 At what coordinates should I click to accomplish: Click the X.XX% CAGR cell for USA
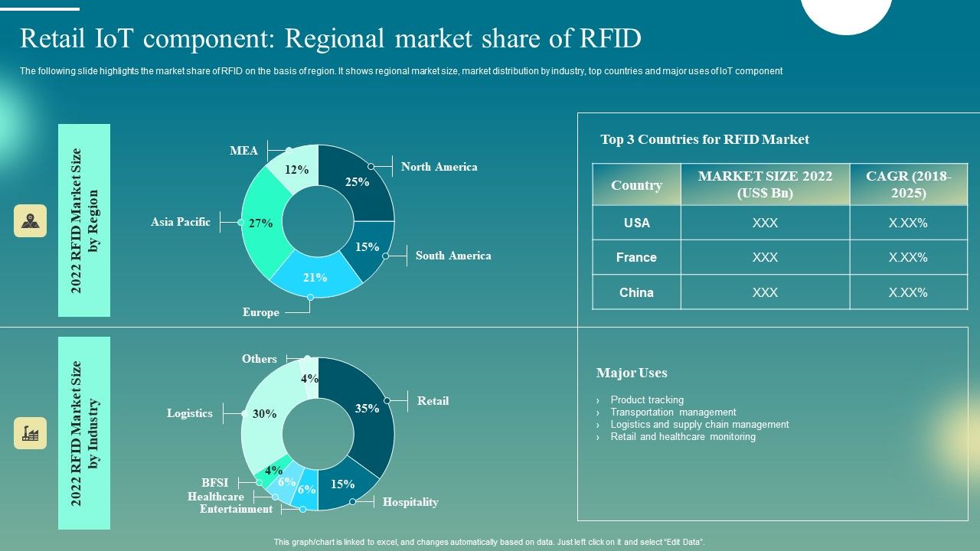click(x=909, y=223)
